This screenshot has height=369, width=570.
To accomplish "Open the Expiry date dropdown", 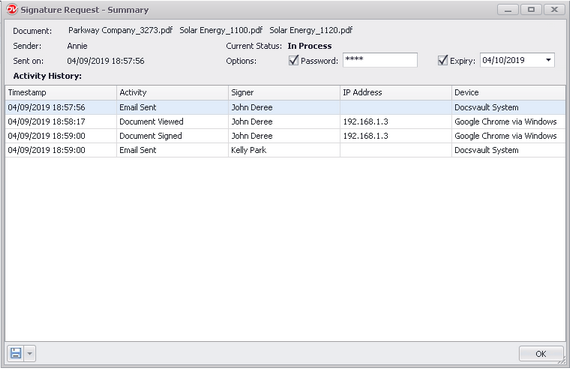I will pyautogui.click(x=548, y=60).
